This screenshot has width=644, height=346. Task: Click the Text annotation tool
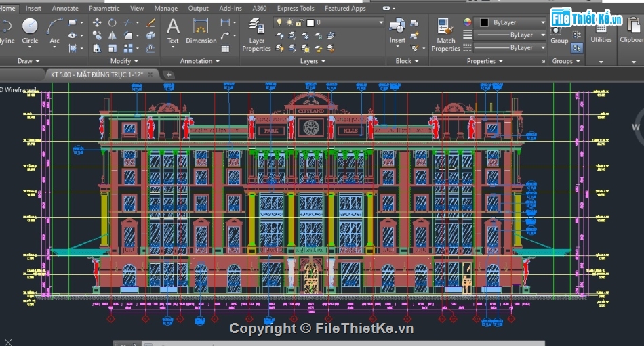[x=173, y=31]
